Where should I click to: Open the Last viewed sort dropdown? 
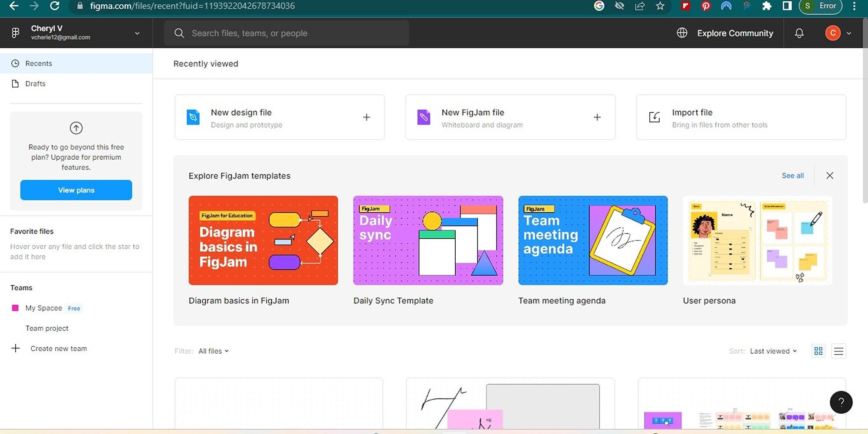(x=773, y=351)
